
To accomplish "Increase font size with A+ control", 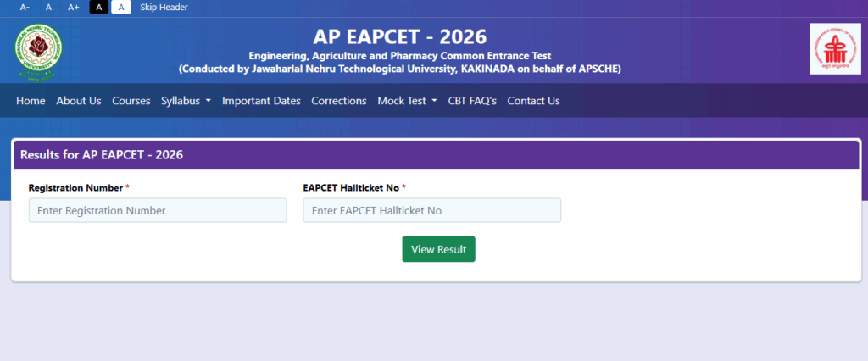I will 74,7.
